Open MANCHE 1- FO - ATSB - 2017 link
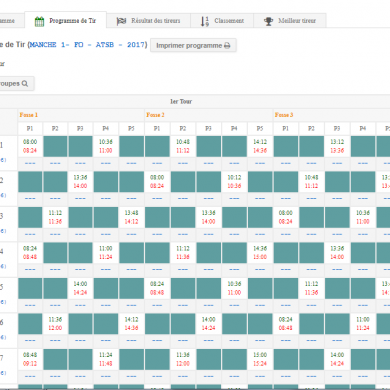390x390 pixels. click(x=87, y=45)
